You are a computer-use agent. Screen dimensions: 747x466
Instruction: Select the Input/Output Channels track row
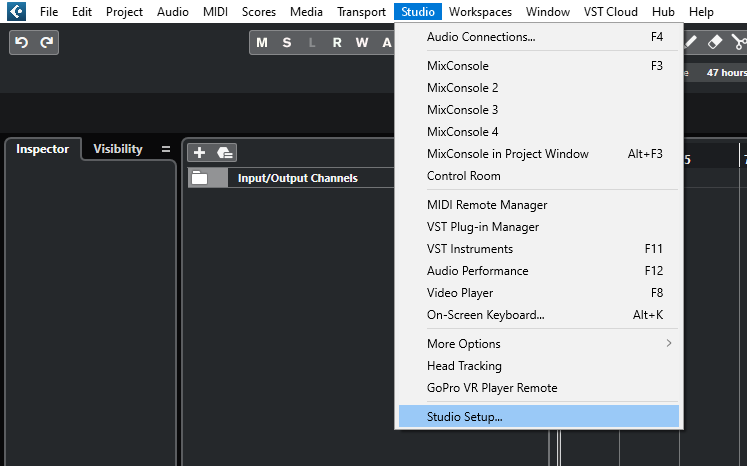(291, 178)
